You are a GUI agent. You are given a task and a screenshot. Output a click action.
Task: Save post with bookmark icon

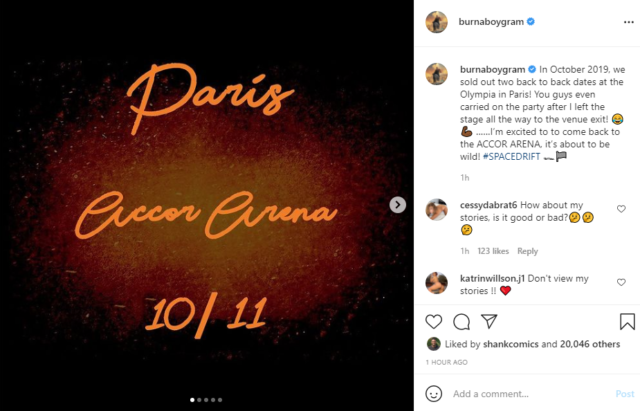click(x=627, y=321)
